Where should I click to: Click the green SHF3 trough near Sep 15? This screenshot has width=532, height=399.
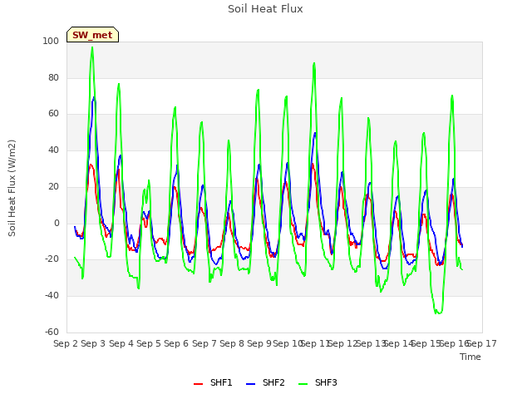439,313
